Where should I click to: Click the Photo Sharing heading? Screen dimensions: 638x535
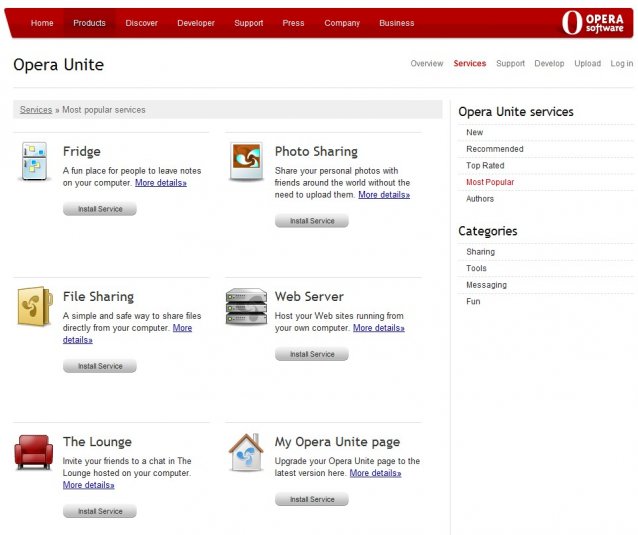pos(316,152)
